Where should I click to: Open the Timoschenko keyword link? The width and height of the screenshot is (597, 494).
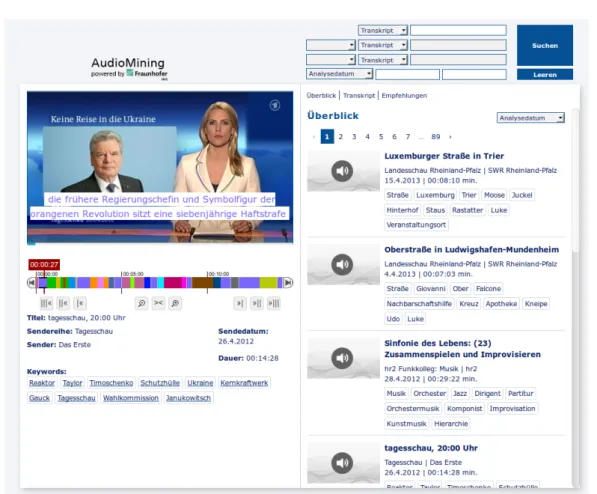point(111,383)
